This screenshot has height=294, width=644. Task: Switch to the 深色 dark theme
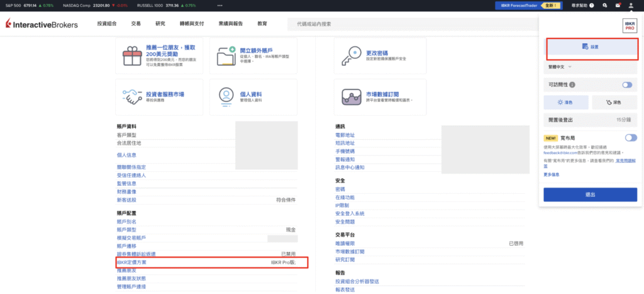point(614,102)
